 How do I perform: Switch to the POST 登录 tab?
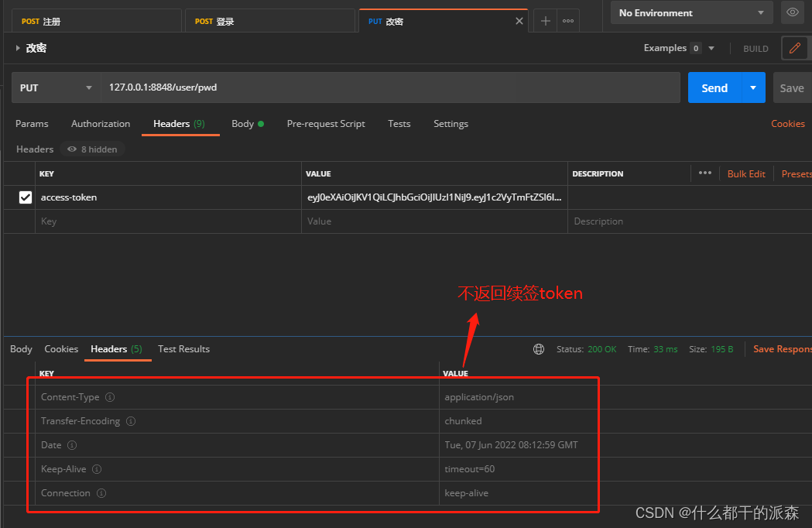point(269,21)
